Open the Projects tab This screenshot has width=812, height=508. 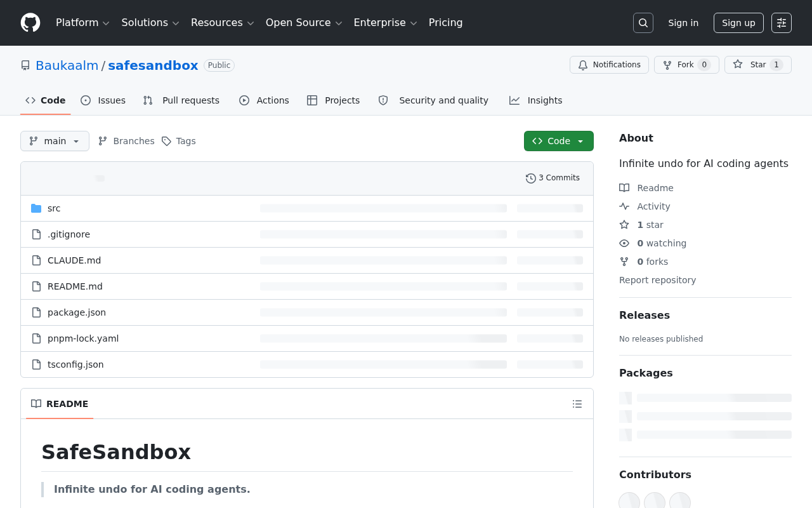click(333, 100)
